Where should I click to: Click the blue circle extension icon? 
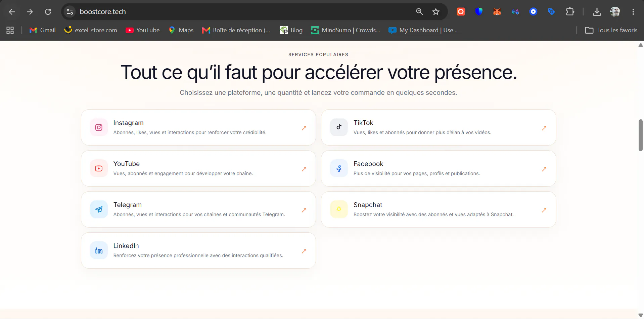point(533,12)
